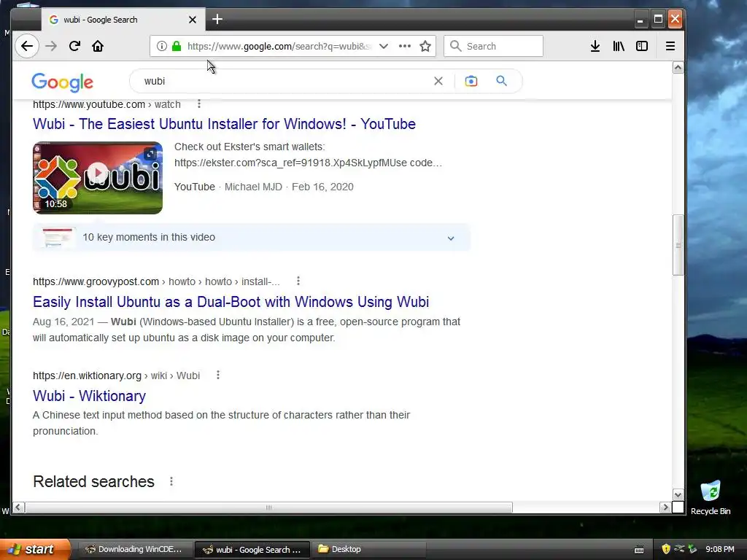Reload the current page
The width and height of the screenshot is (747, 560).
tap(74, 46)
